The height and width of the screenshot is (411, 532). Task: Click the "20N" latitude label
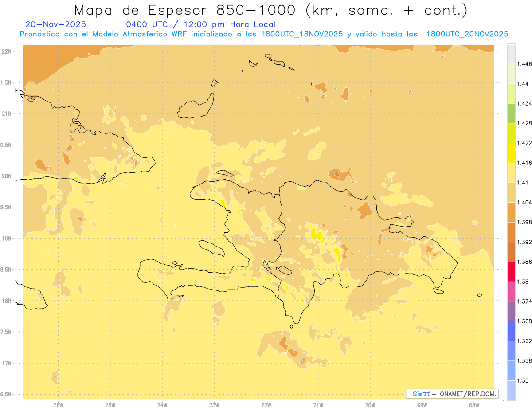click(x=8, y=176)
